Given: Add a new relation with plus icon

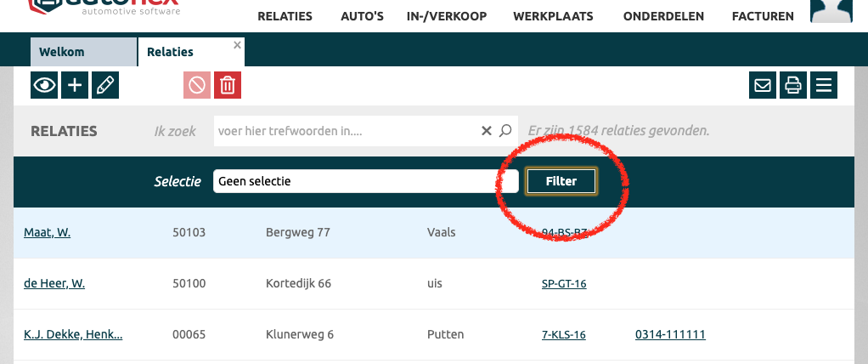Looking at the screenshot, I should (75, 85).
